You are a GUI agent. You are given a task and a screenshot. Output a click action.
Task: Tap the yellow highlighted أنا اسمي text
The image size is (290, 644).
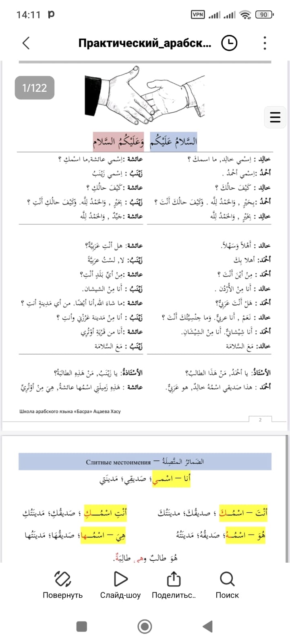(x=171, y=479)
